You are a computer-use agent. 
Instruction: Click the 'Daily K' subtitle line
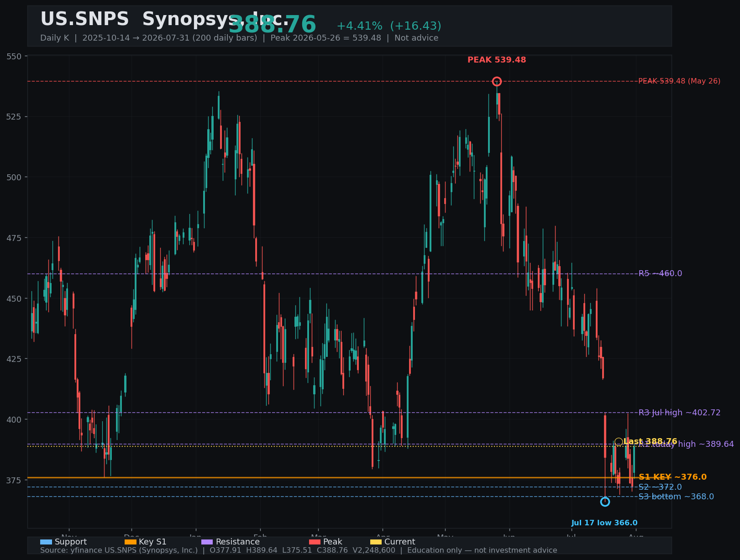239,38
